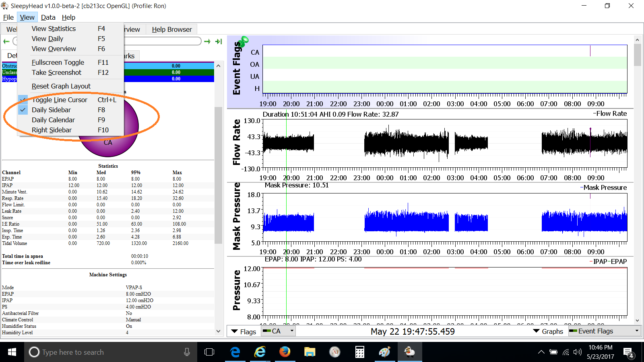Open the Event Flags graphs dropdown
644x362 pixels.
[x=604, y=331]
